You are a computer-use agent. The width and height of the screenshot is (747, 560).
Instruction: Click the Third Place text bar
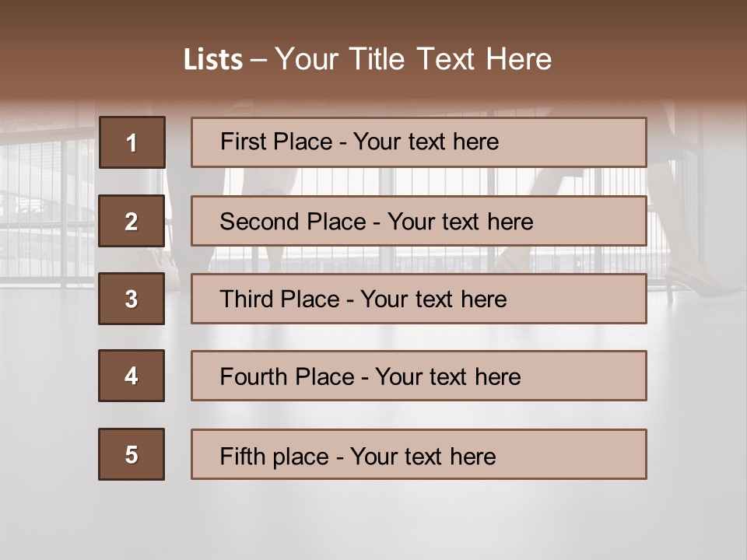419,299
